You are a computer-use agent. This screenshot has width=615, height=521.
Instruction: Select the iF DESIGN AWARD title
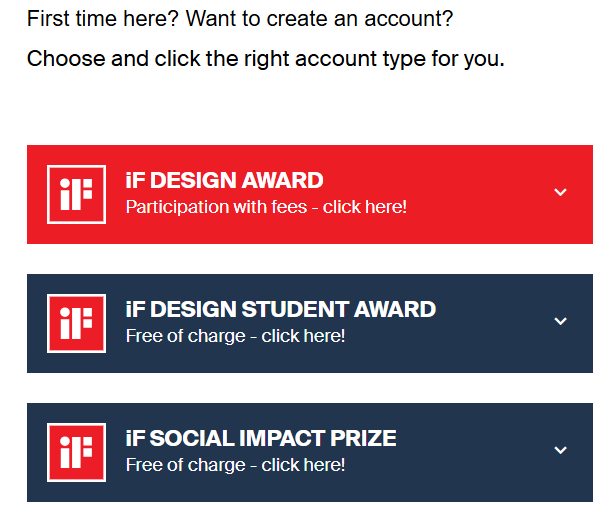[x=224, y=181]
